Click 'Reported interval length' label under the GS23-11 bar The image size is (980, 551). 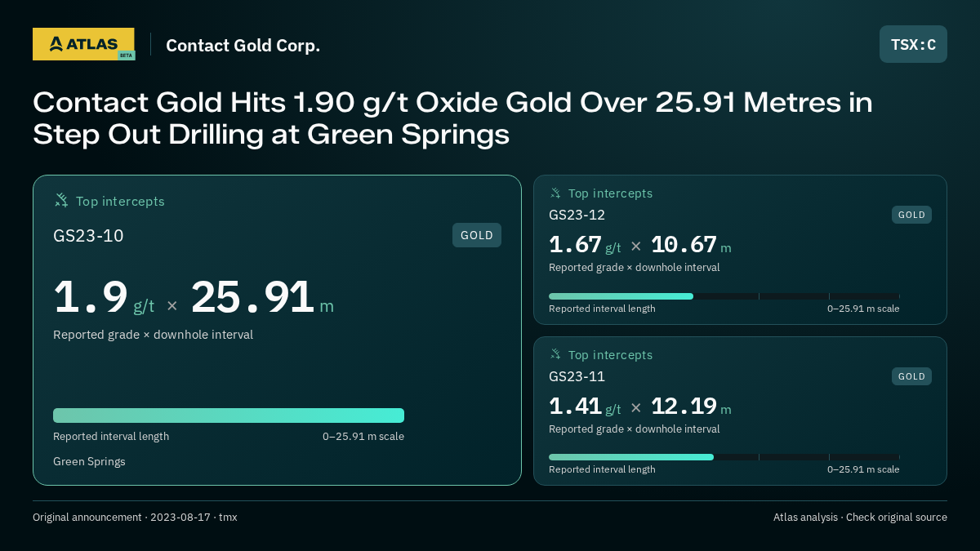click(602, 469)
